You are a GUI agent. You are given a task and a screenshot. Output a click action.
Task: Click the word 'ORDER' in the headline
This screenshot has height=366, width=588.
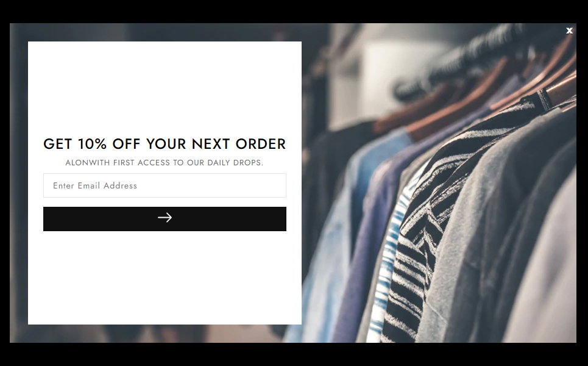(x=261, y=144)
